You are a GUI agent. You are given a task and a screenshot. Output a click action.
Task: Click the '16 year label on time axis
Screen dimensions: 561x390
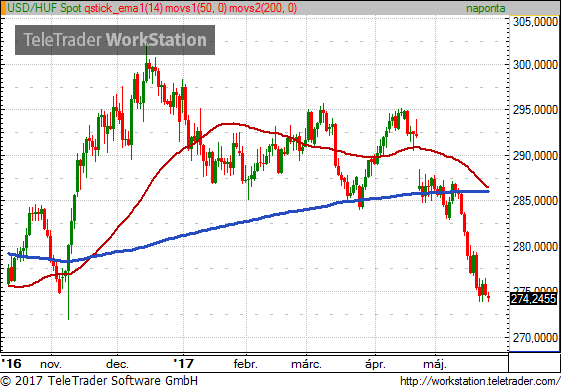point(11,364)
